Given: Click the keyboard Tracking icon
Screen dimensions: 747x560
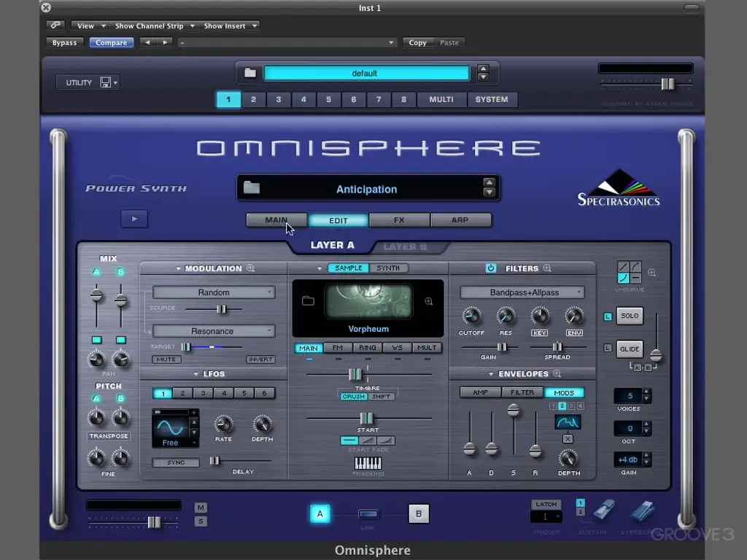Looking at the screenshot, I should point(368,463).
